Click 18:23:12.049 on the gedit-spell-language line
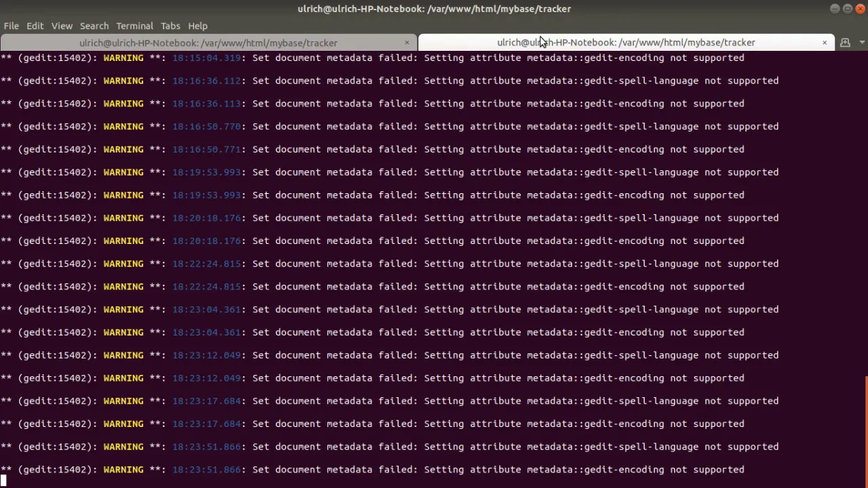The height and width of the screenshot is (488, 868). point(207,355)
